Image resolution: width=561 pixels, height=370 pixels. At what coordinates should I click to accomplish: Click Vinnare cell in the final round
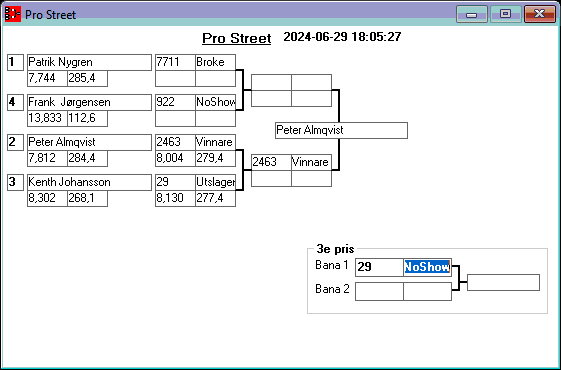[311, 162]
